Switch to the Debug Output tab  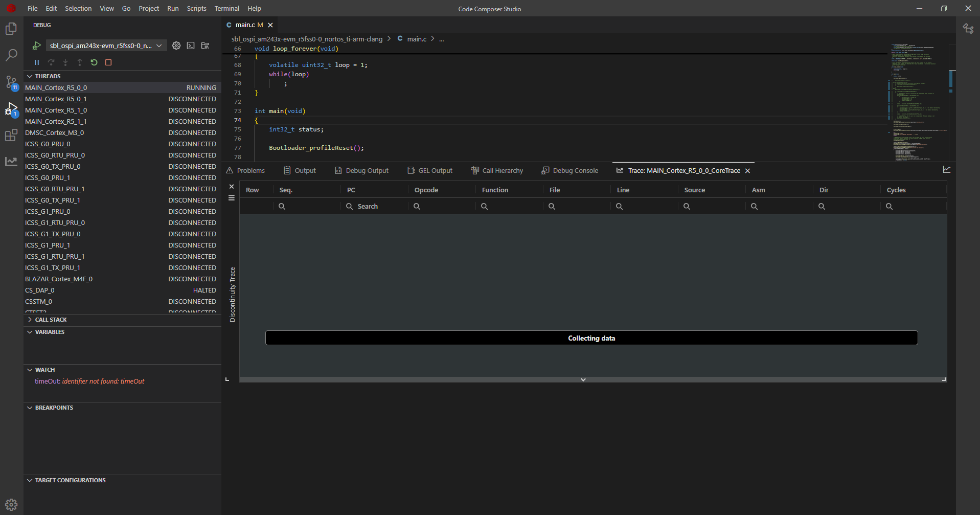point(361,171)
